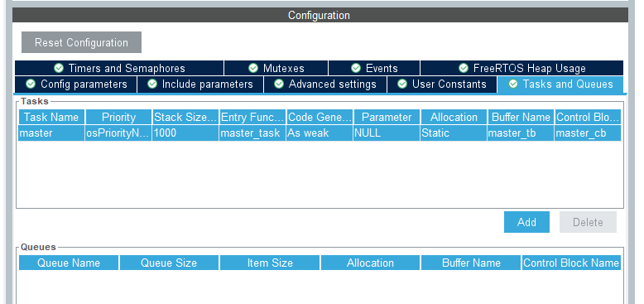Click Tasks table Allocation column header
The width and height of the screenshot is (644, 304).
(x=454, y=117)
